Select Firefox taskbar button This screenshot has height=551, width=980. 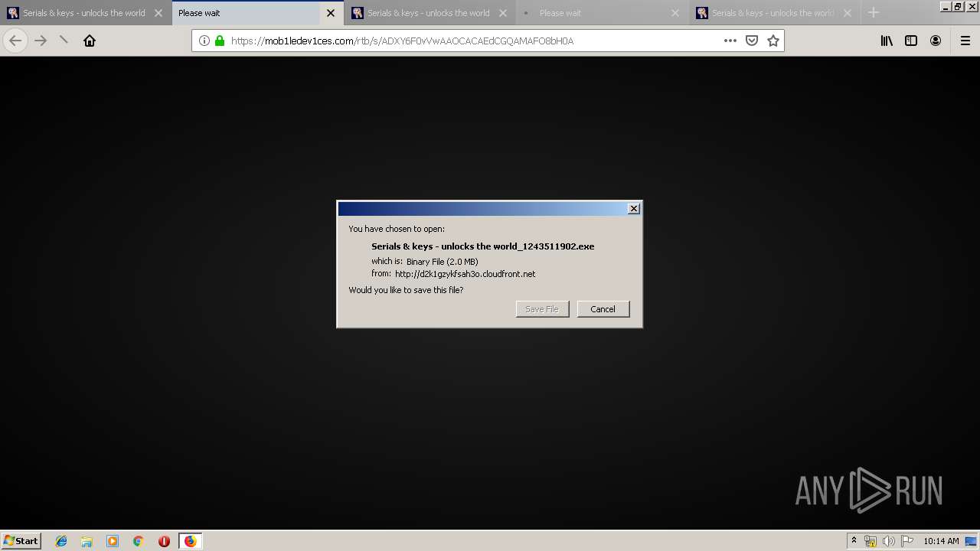point(190,541)
